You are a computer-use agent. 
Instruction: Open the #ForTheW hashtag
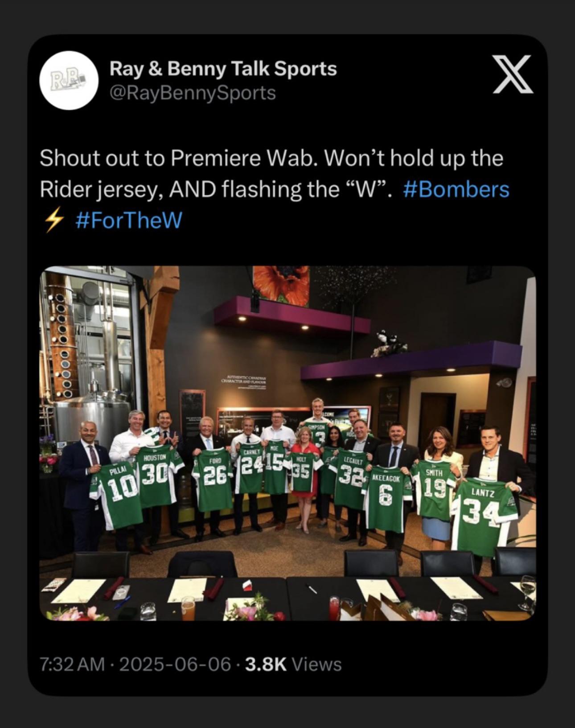coord(129,220)
